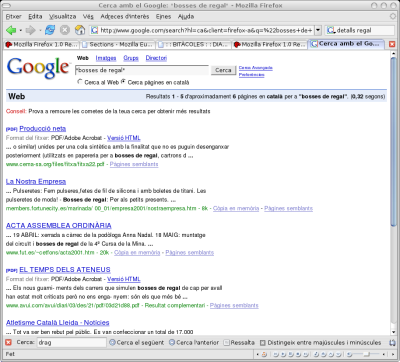Click the Google logo

point(38,68)
